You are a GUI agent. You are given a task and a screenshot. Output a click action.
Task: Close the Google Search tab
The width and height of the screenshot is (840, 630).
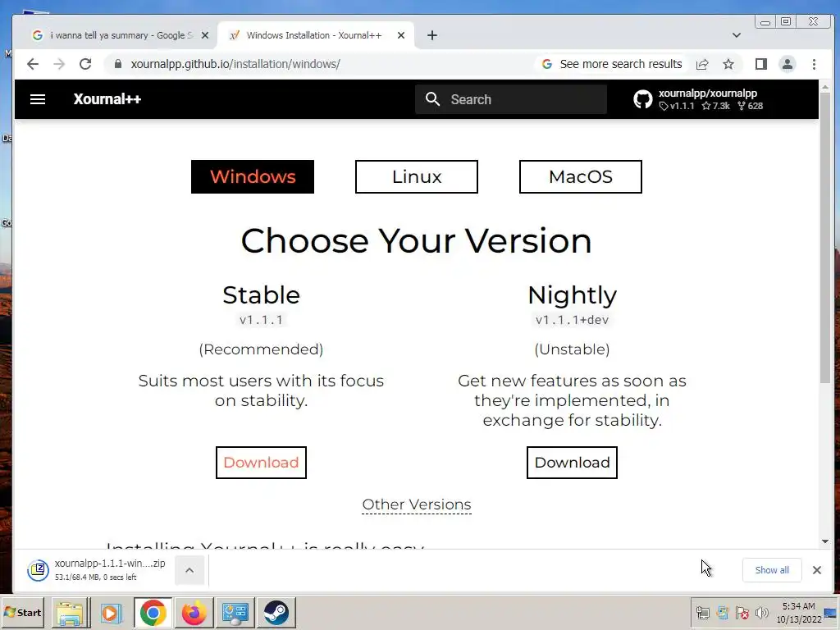(x=204, y=35)
